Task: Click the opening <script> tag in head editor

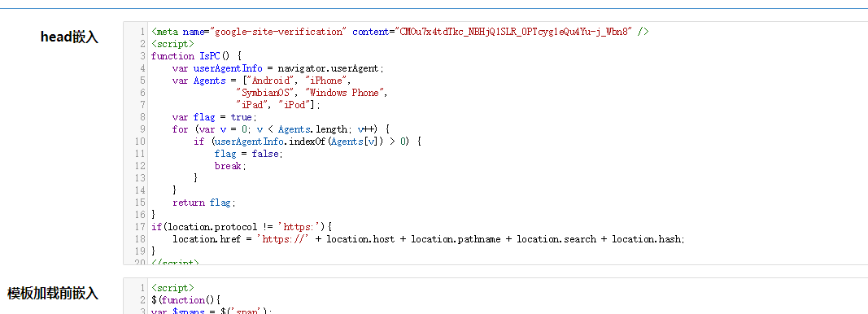Action: [172, 44]
